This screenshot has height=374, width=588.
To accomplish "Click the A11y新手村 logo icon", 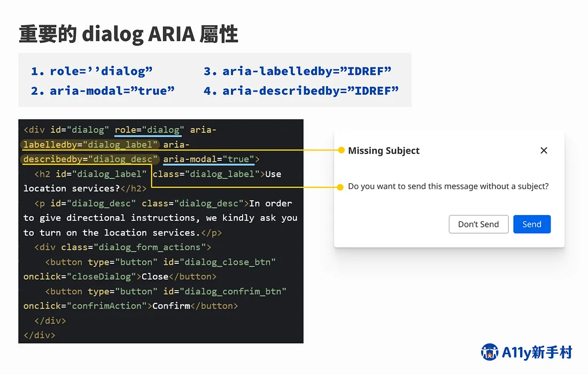I will (490, 352).
